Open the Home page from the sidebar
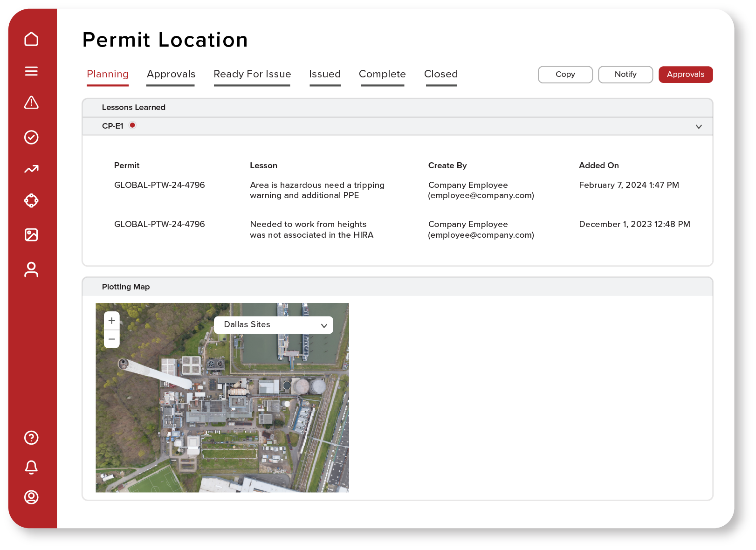The height and width of the screenshot is (550, 756). click(31, 39)
